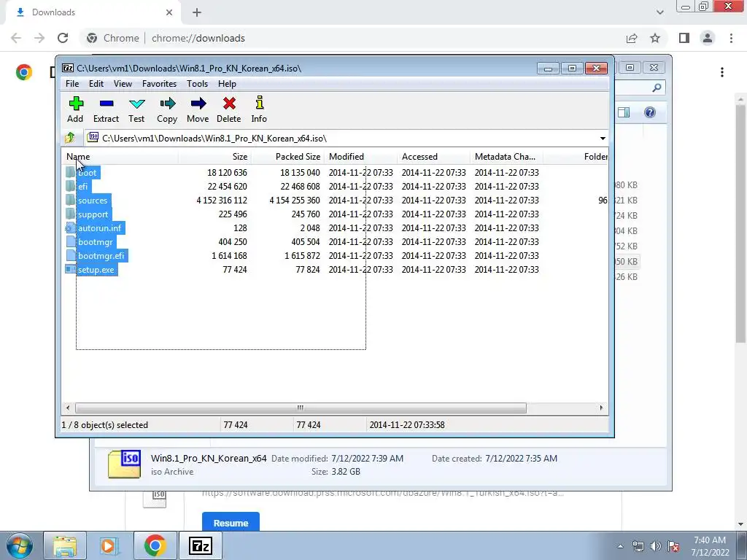The width and height of the screenshot is (747, 560).
Task: Click the 7-Zip taskbar button
Action: [200, 545]
